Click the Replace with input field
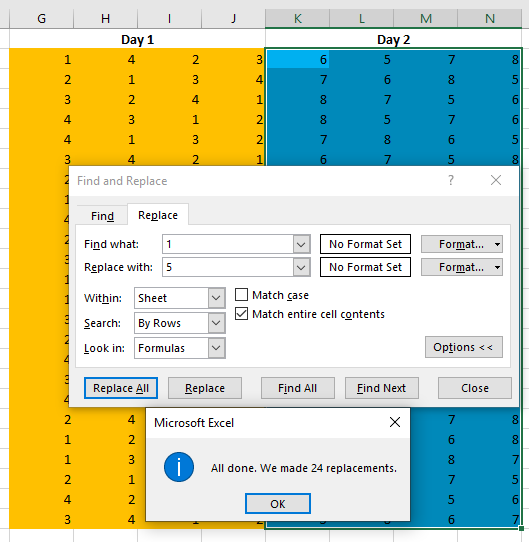This screenshot has width=529, height=542. [x=228, y=268]
